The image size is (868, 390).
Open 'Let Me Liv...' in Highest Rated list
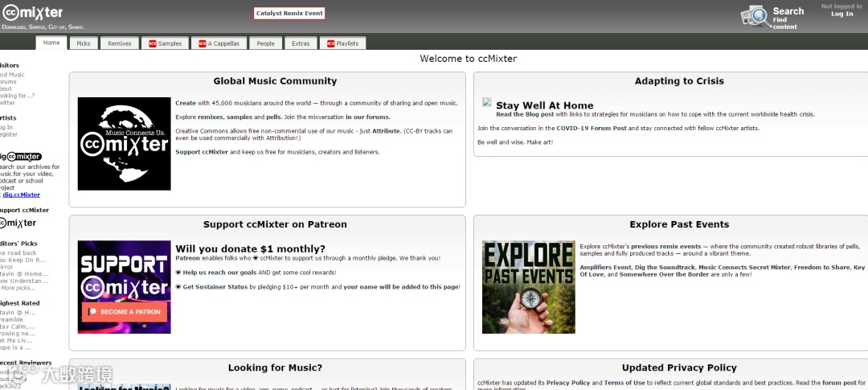17,341
